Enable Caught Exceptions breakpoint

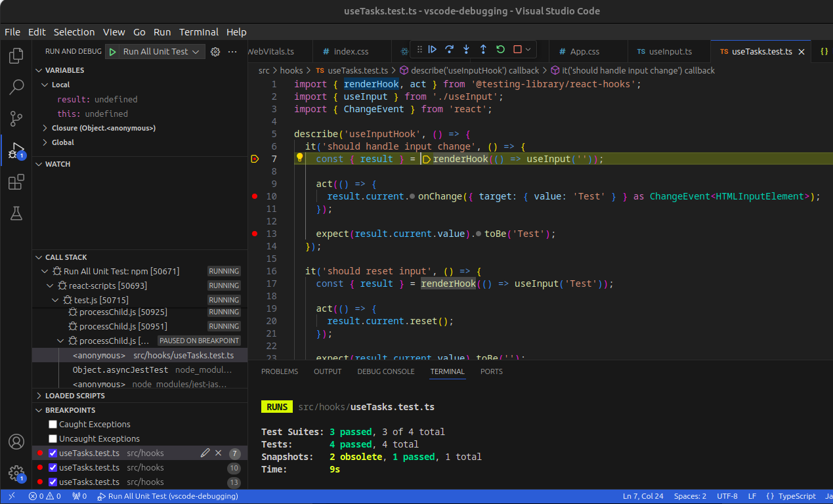(53, 425)
